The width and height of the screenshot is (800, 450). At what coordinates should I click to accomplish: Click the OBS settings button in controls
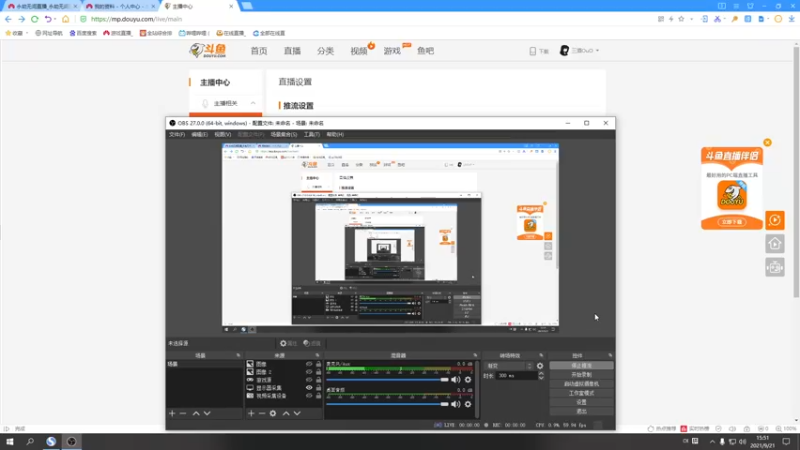click(x=581, y=402)
